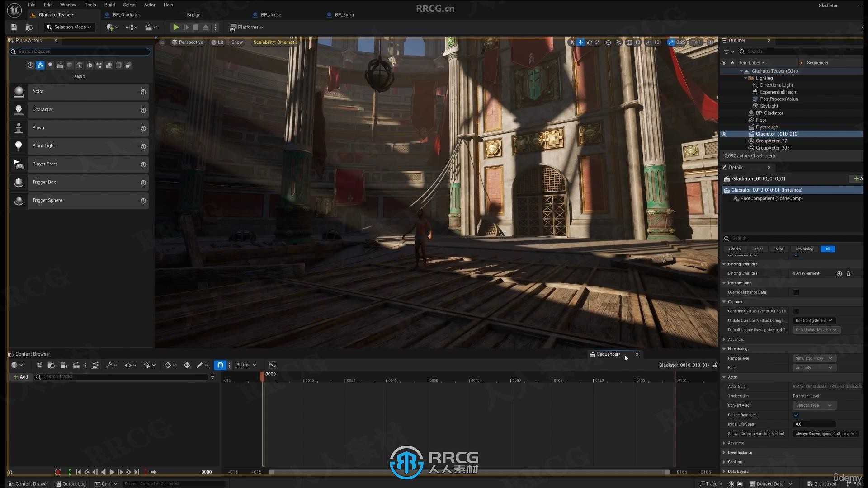Screen dimensions: 868x488
Task: Click the Perspective viewport type button
Action: point(188,42)
